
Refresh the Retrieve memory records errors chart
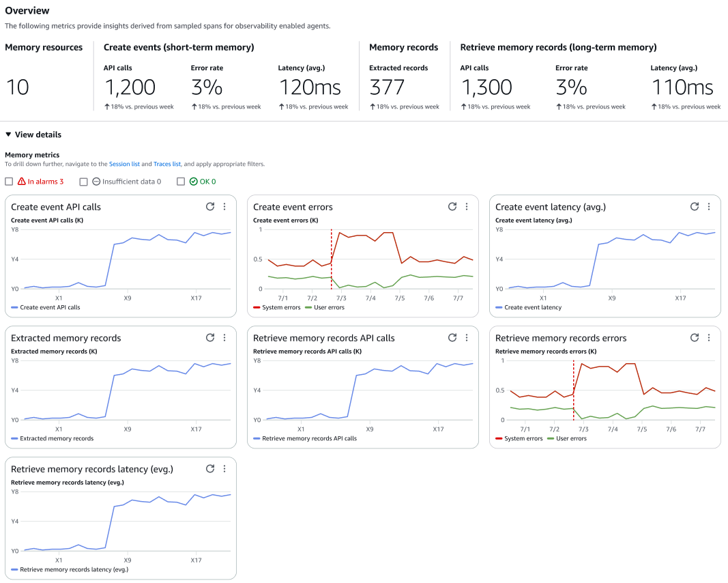tap(695, 338)
